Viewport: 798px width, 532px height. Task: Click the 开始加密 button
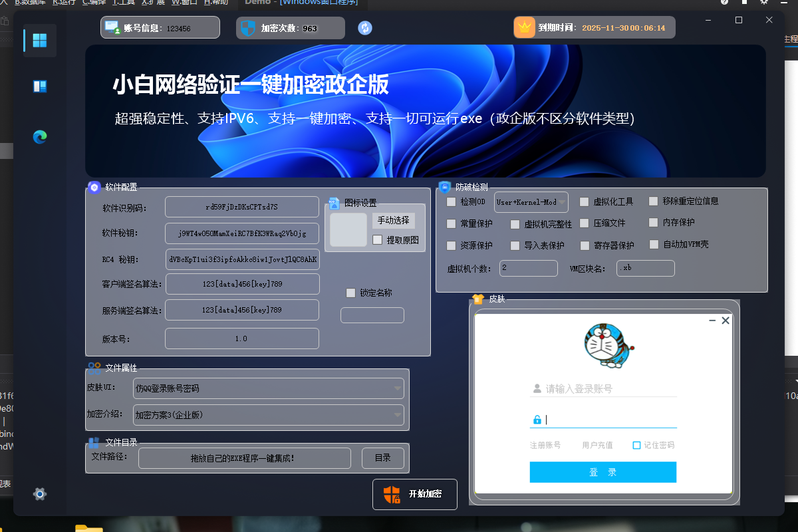click(x=414, y=494)
